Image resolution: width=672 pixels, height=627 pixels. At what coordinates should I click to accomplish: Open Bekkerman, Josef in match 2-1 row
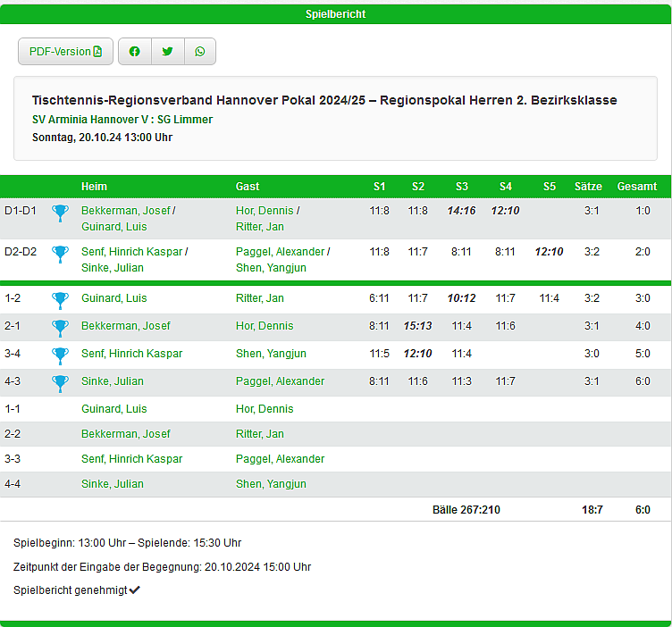pos(126,326)
